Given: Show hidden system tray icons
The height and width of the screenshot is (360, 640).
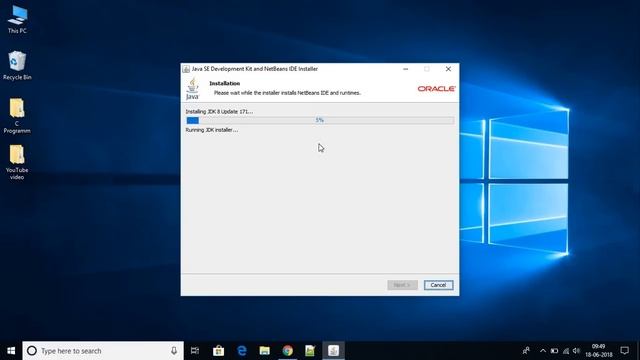Looking at the screenshot, I should pos(543,351).
